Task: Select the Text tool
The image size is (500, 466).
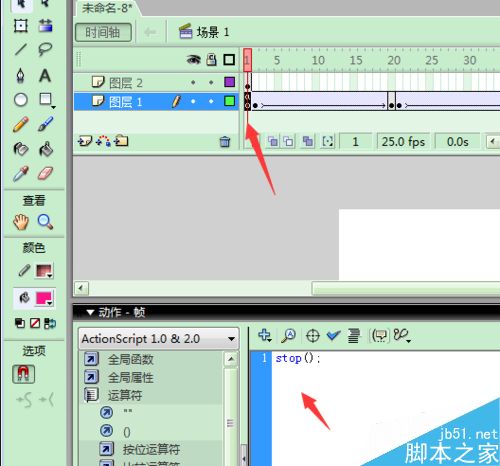Action: (x=45, y=75)
